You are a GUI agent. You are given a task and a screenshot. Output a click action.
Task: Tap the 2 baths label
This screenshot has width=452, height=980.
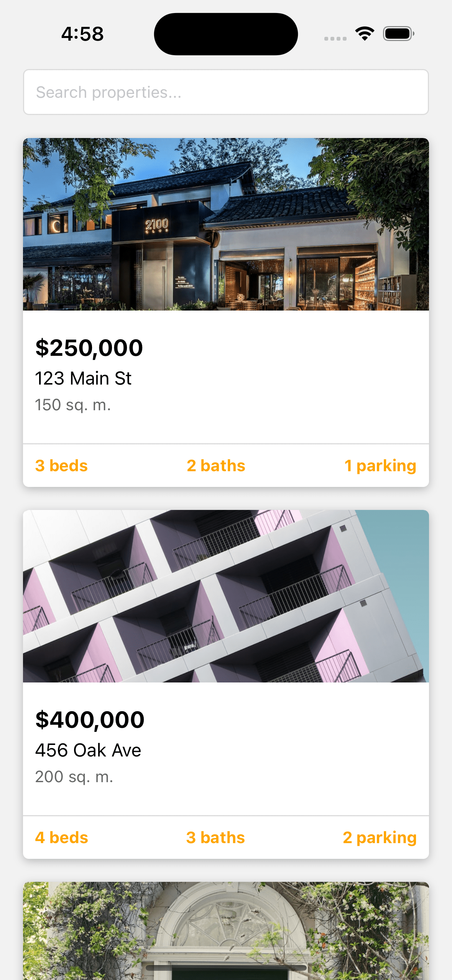(216, 466)
